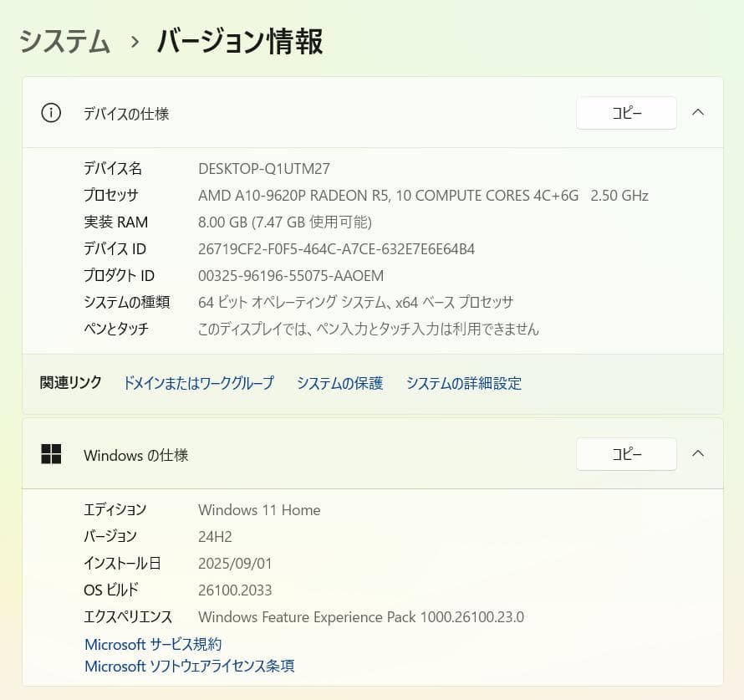Collapse the デバイスの仕様 section chevron
The width and height of the screenshot is (744, 700).
click(x=698, y=113)
